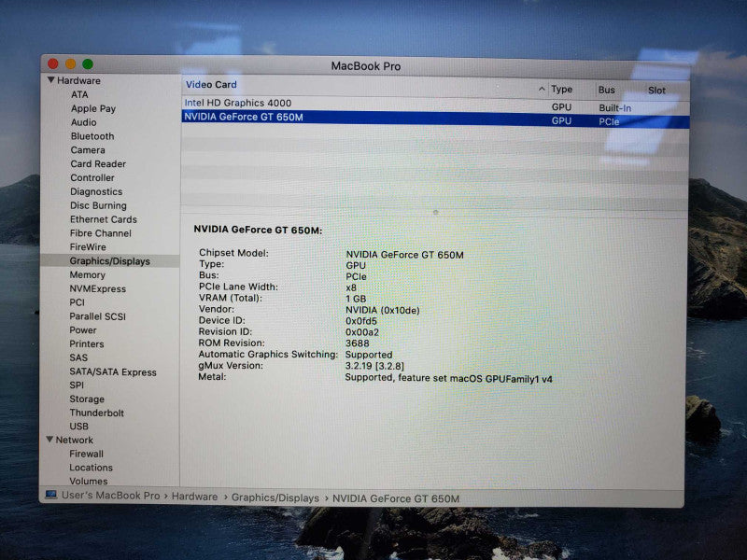Open Apple Pay hardware info

[93, 108]
